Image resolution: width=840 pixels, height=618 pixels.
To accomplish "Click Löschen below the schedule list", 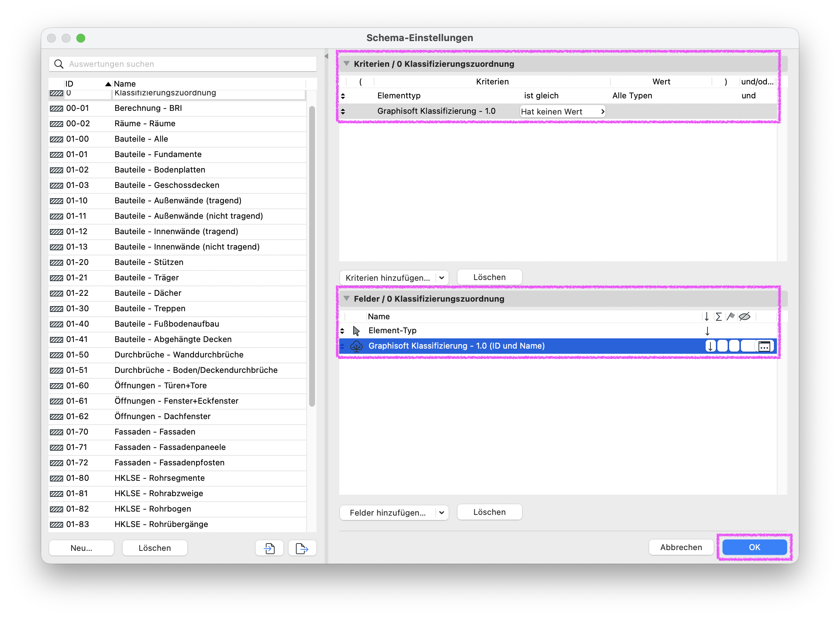I will tap(155, 548).
